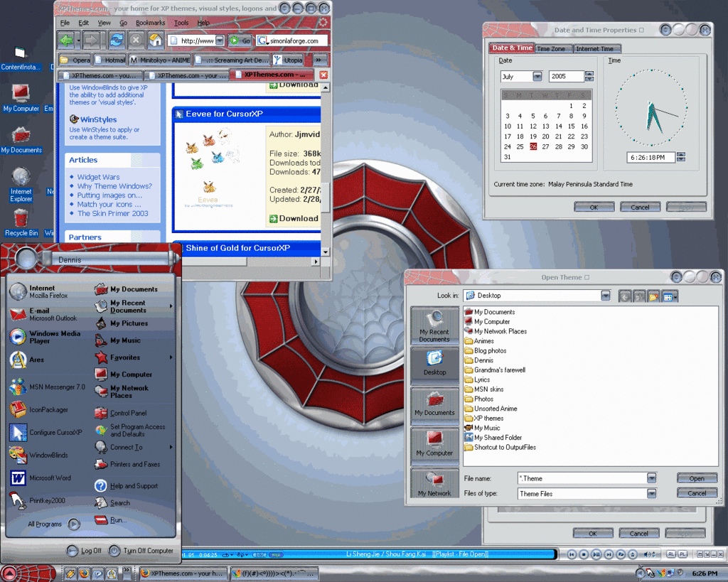Click Log Off

point(84,551)
